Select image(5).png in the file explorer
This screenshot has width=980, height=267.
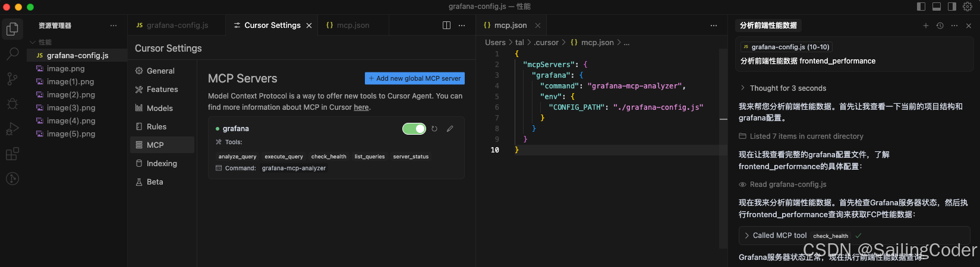(77, 133)
